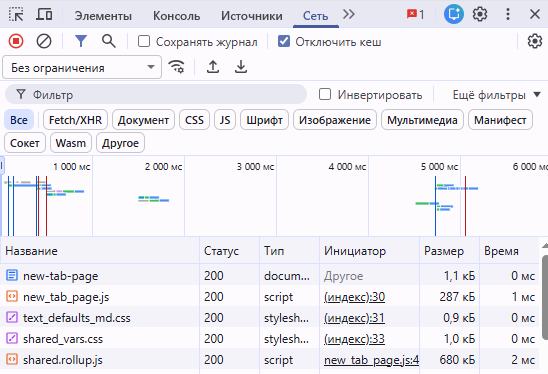
Task: Select the Все filter chip
Action: [x=19, y=120]
